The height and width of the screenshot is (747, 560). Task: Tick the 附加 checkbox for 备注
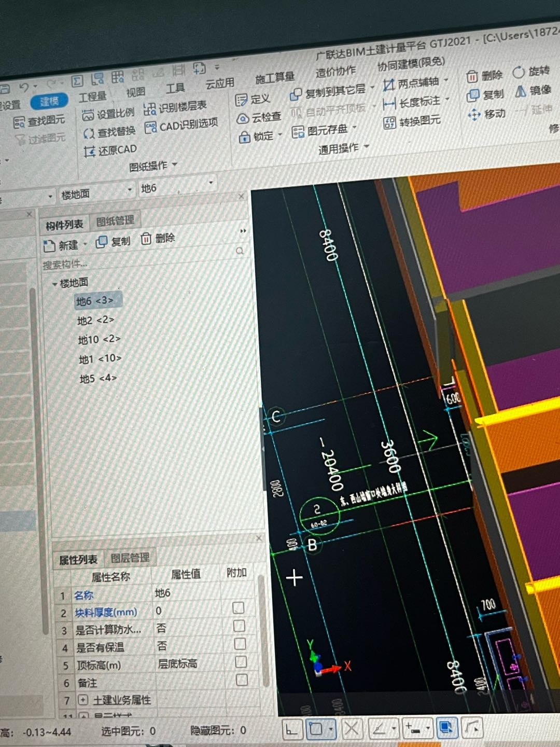241,680
